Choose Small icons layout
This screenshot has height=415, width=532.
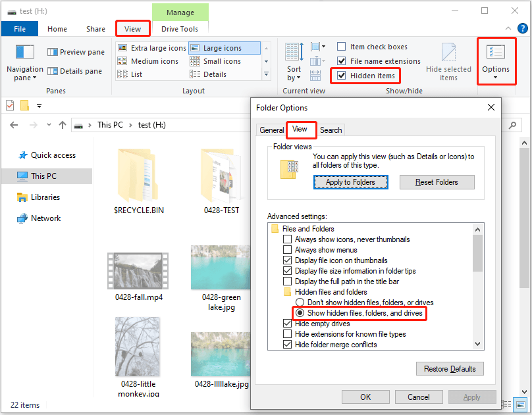point(215,61)
